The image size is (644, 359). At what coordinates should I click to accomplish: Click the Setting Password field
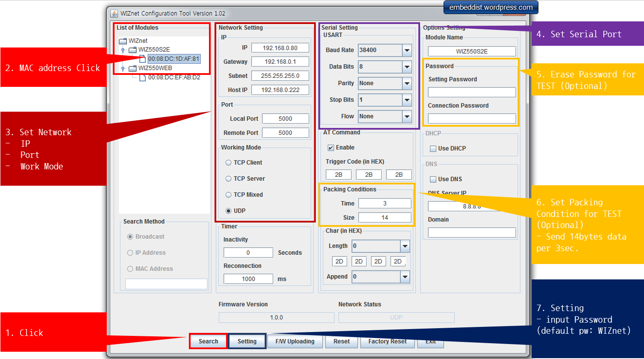click(x=472, y=92)
